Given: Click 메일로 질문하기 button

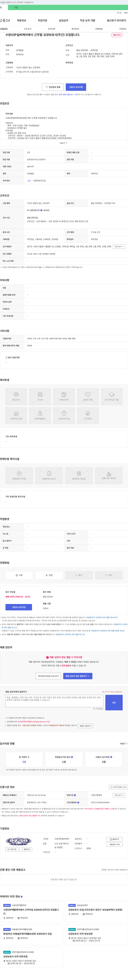Looking at the screenshot, I should [85, 726].
